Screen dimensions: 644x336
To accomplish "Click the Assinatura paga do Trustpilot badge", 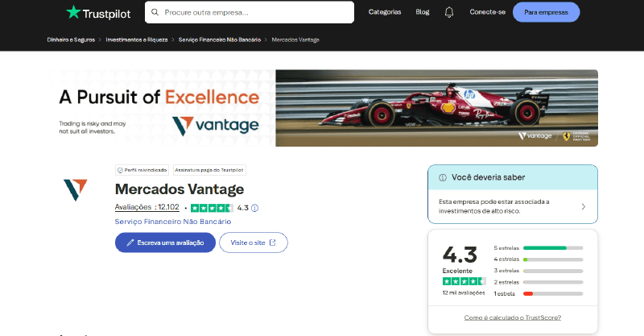I will pos(209,170).
